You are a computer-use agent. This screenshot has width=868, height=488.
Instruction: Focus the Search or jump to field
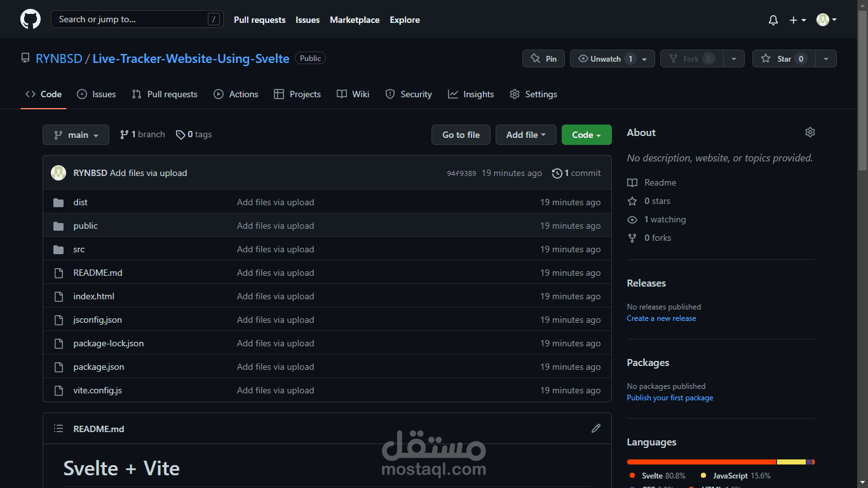pyautogui.click(x=137, y=19)
